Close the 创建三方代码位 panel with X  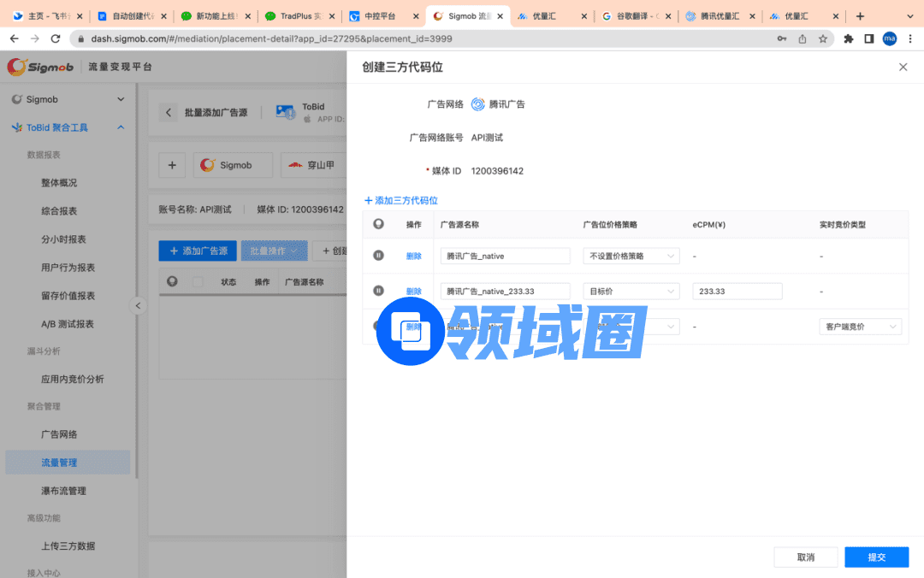click(x=903, y=67)
